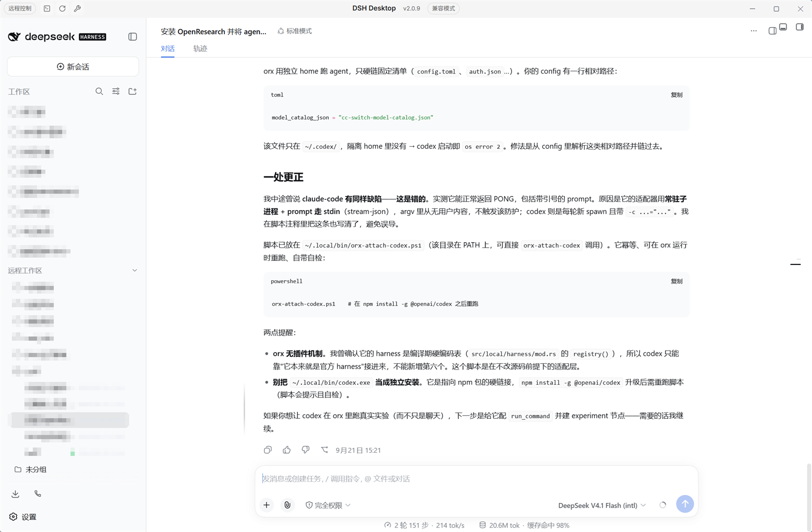This screenshot has height=532, width=812.
Task: Toggle the bottom panel layout icon
Action: pos(783,27)
